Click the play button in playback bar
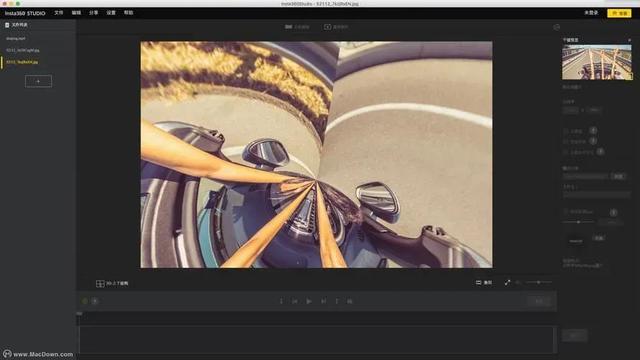 (x=309, y=301)
